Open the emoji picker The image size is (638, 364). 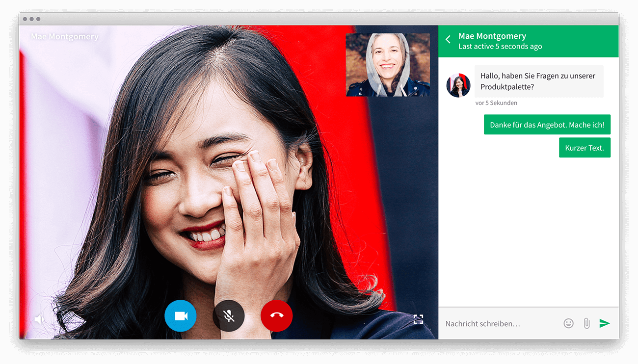pyautogui.click(x=568, y=323)
